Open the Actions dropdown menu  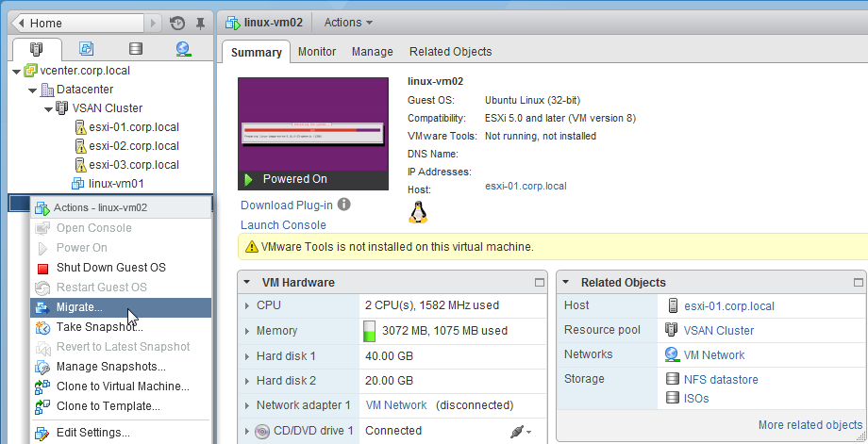tap(348, 23)
